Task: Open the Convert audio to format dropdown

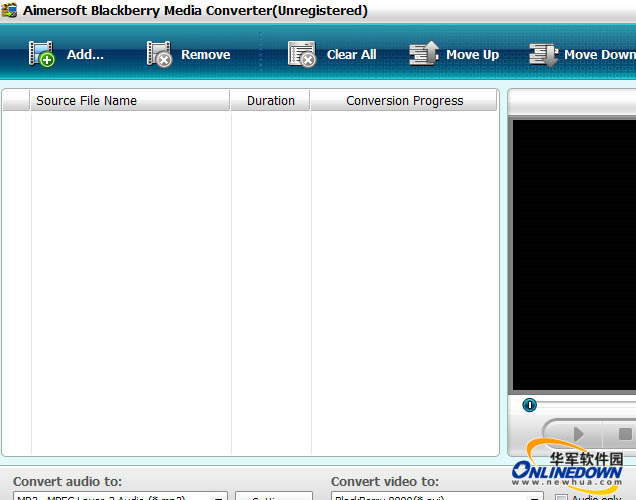Action: 120,496
